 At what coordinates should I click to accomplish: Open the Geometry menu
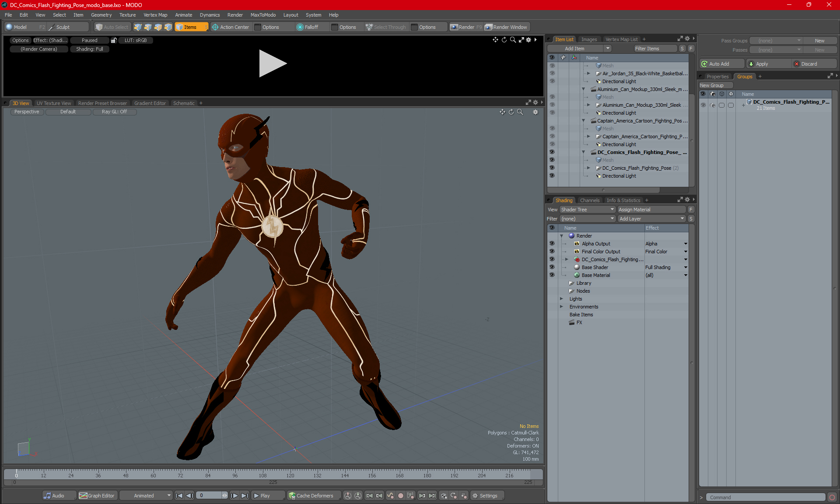point(101,15)
